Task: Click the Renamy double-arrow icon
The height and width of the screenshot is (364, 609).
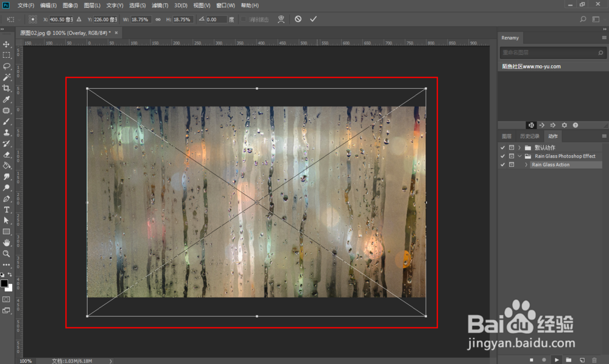Action: 553,125
